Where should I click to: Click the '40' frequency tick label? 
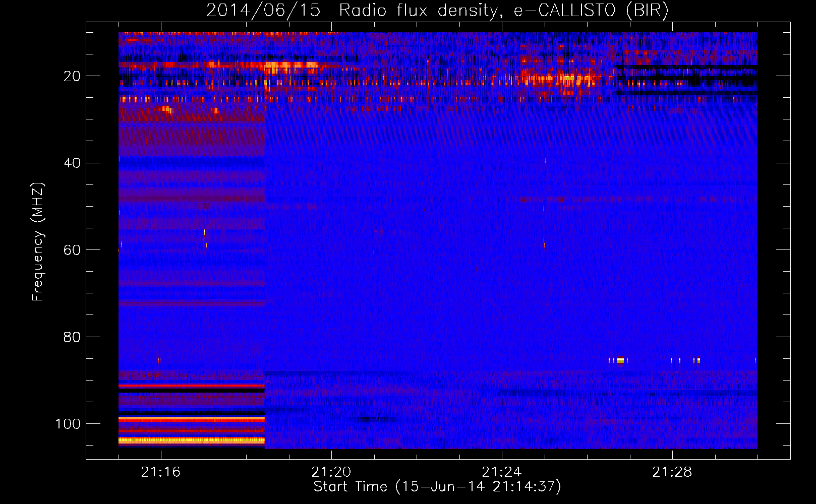72,163
